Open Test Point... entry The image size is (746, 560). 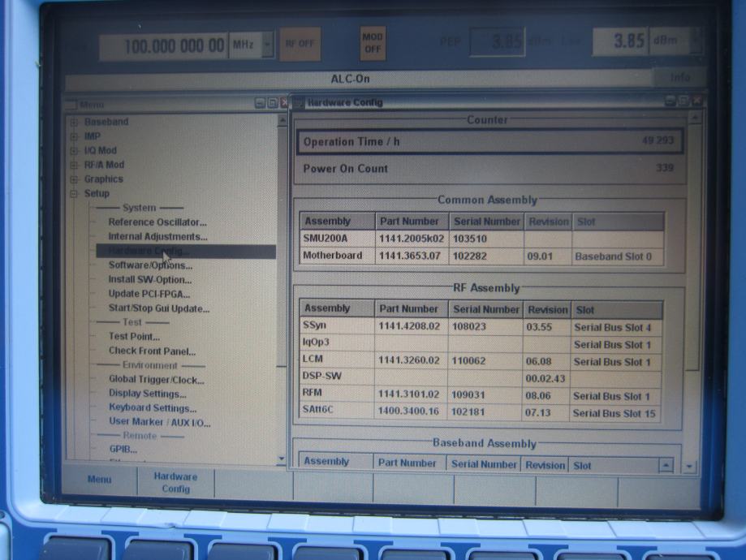pyautogui.click(x=134, y=336)
